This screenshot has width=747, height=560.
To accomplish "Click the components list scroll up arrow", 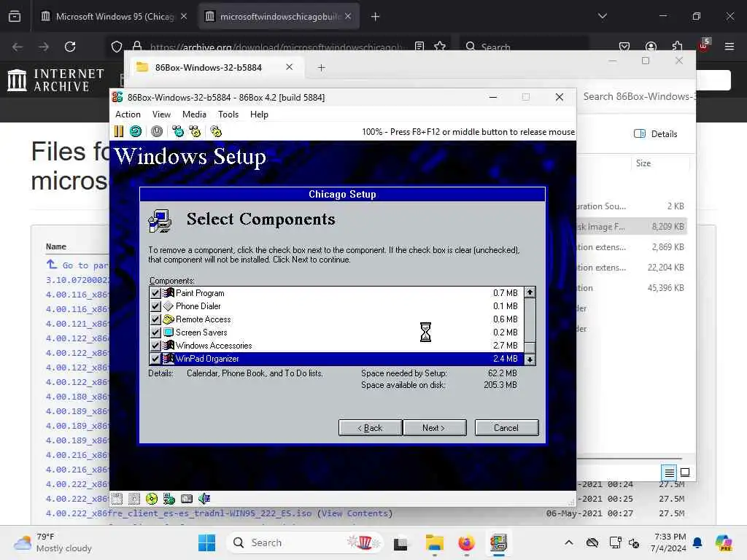I will pos(530,292).
